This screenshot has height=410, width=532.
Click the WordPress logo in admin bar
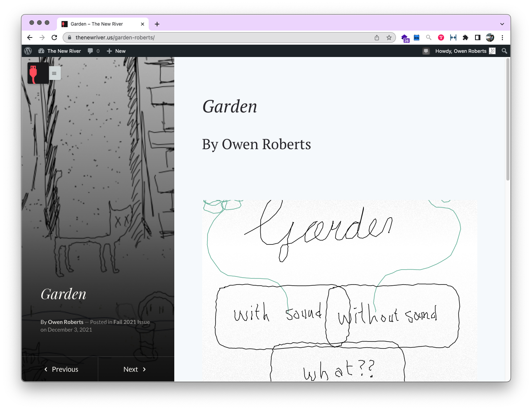coord(28,51)
